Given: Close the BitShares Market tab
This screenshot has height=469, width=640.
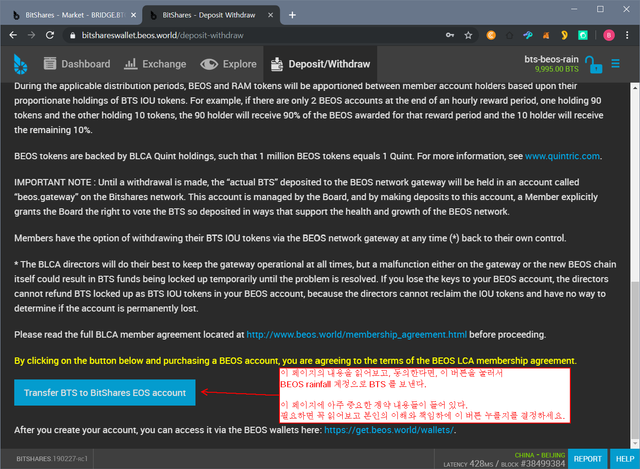Looking at the screenshot, I should (133, 15).
